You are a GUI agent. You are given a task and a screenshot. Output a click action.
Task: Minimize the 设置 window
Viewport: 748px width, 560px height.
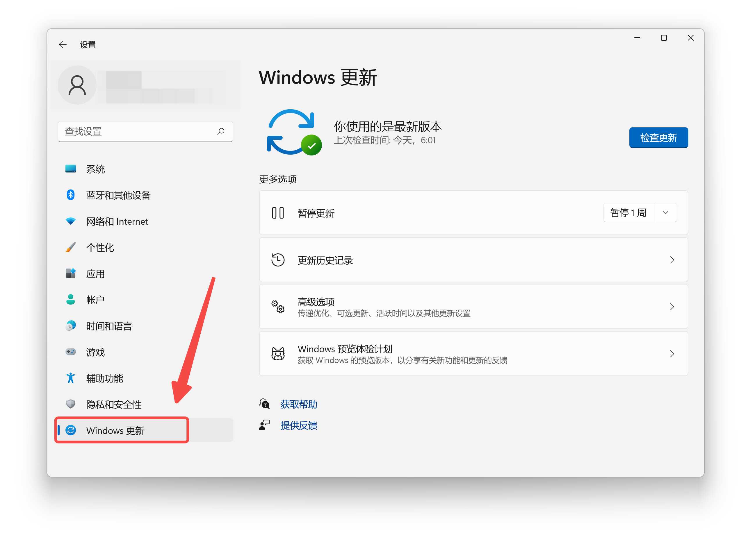(637, 38)
